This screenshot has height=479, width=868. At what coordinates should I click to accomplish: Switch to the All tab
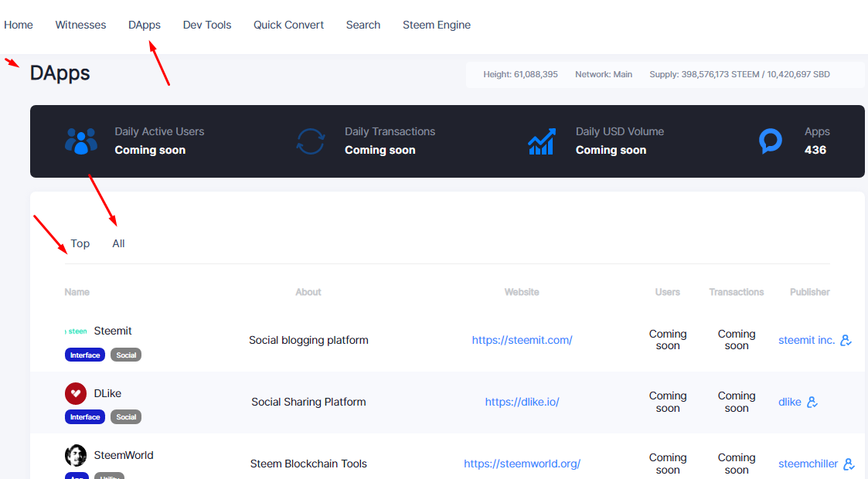click(118, 243)
